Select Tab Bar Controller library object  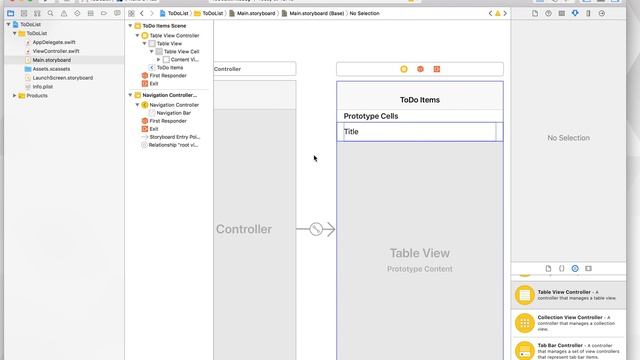tap(569, 350)
